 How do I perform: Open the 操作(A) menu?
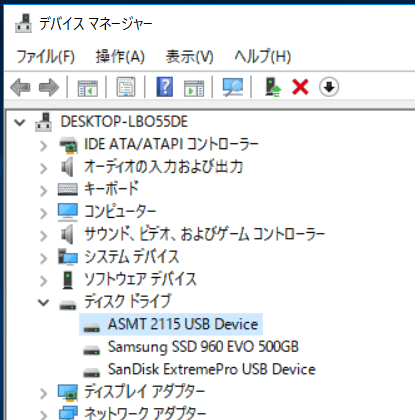(x=120, y=56)
